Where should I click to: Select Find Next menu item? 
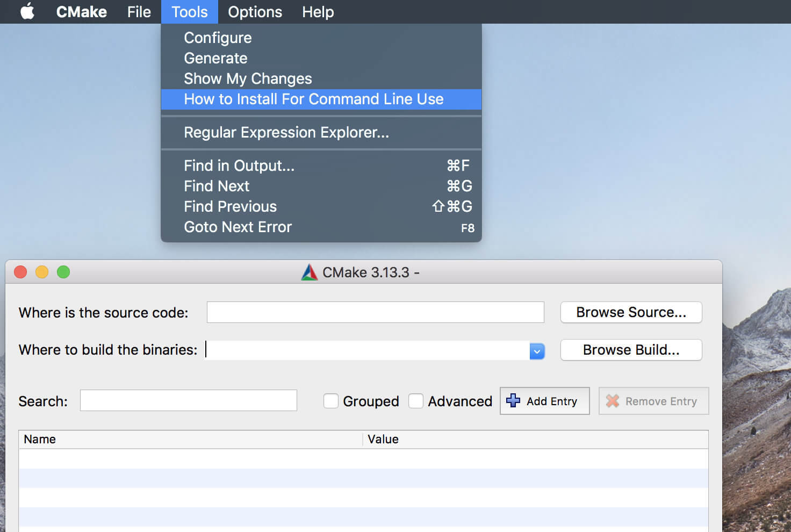point(321,186)
